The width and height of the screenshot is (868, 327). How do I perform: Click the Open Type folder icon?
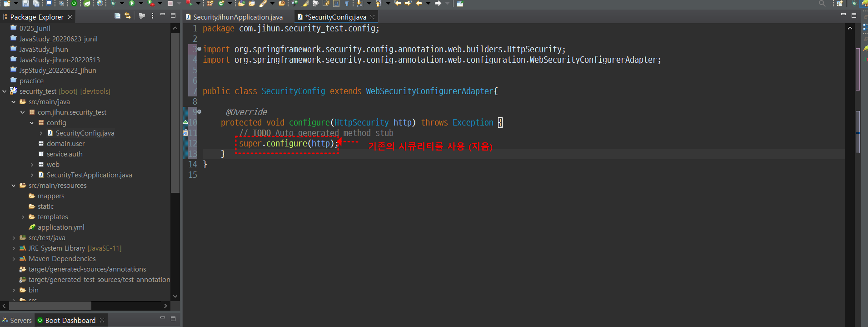point(241,4)
